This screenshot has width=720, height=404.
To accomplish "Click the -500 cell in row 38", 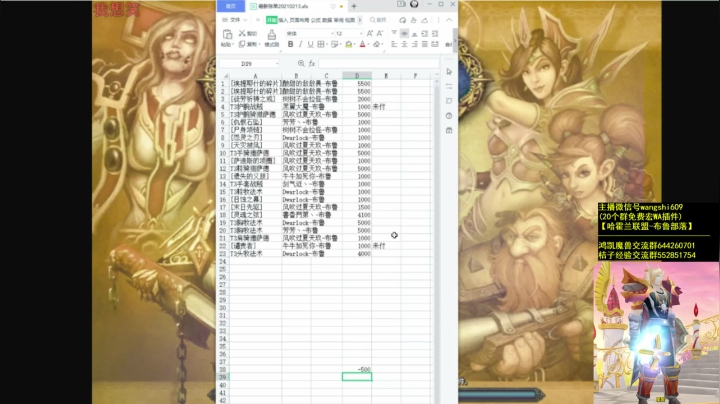I will (x=357, y=369).
